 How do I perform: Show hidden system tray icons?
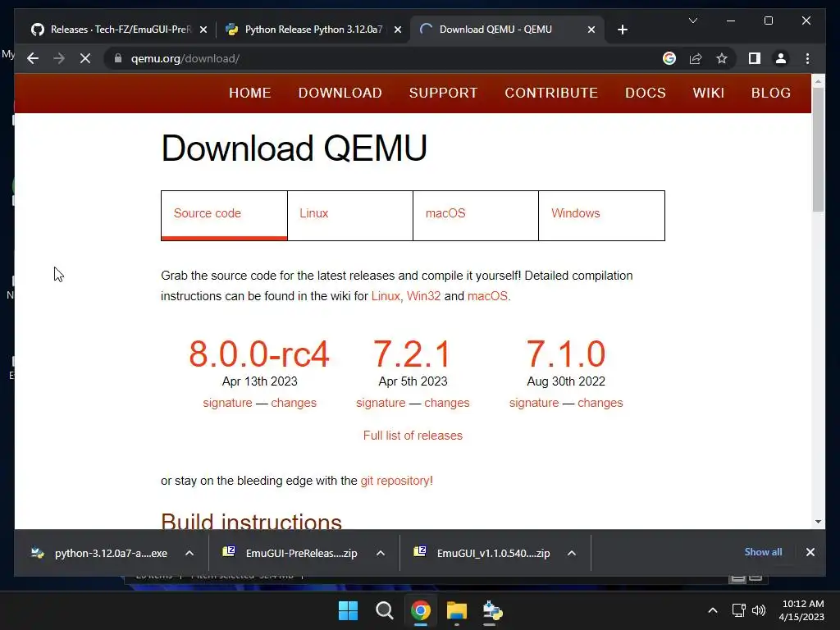coord(713,610)
